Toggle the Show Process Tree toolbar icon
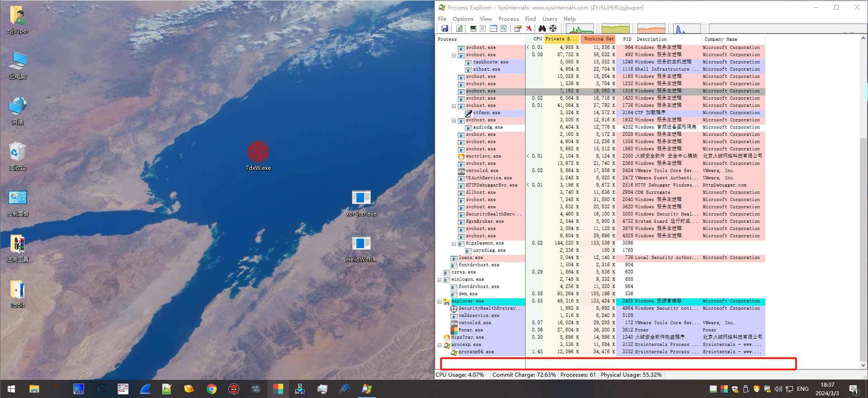 pos(483,29)
